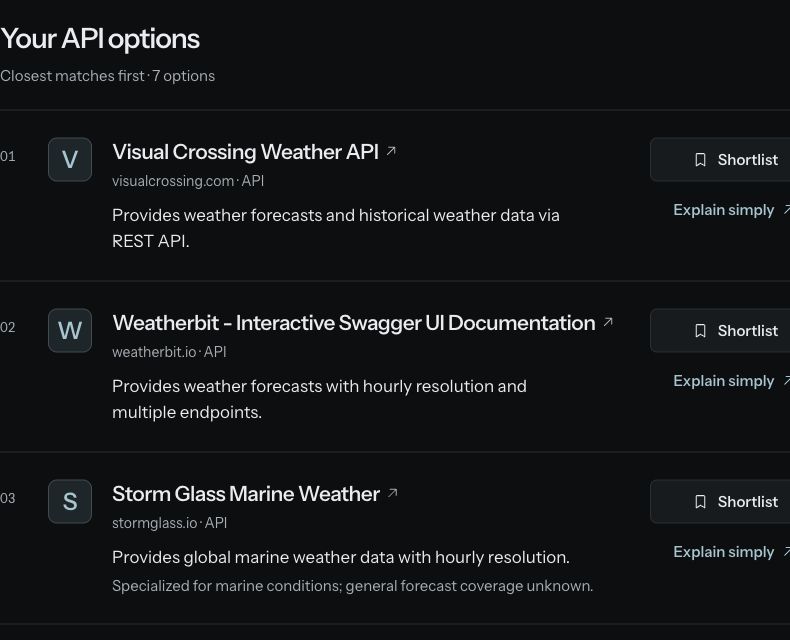This screenshot has height=640, width=790.
Task: Click the row number 02
Action: [8, 327]
